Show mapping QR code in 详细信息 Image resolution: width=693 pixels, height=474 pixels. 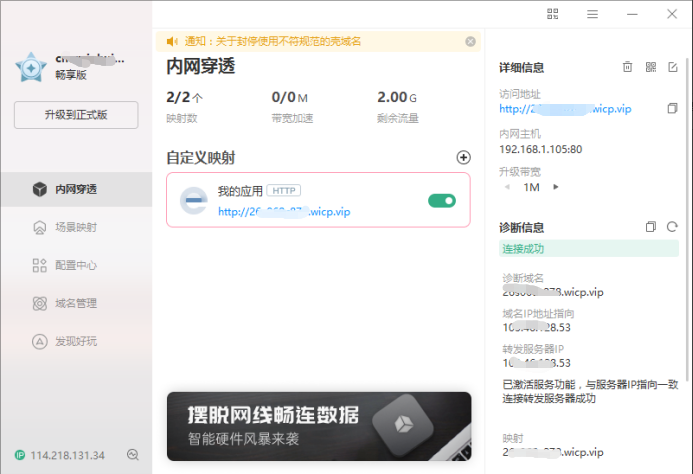tap(651, 67)
